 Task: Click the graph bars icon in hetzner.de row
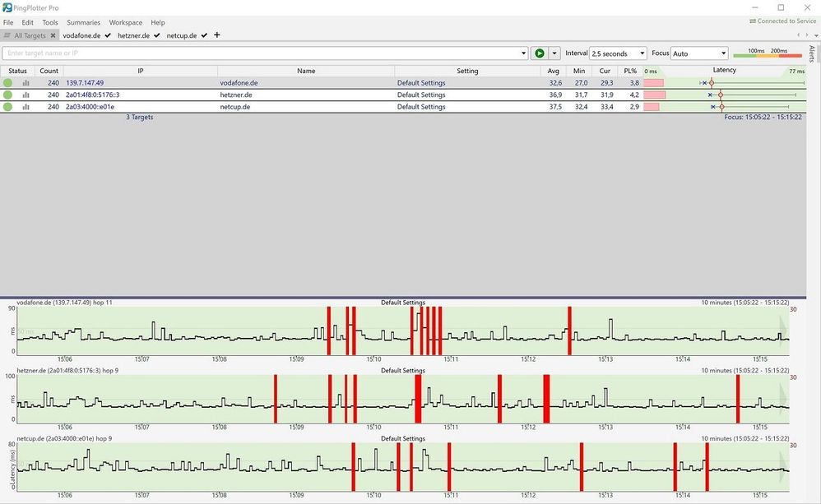click(x=26, y=95)
